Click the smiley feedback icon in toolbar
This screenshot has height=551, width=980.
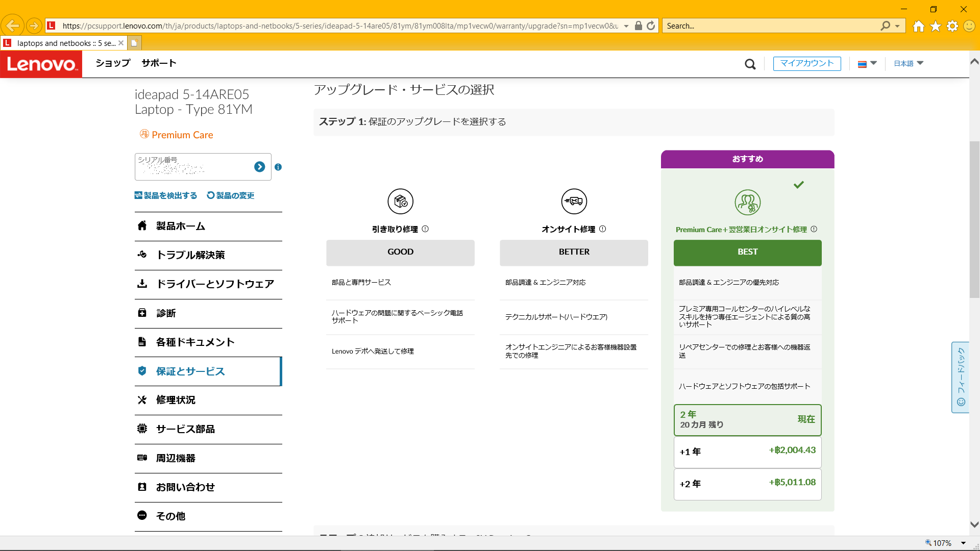click(x=969, y=26)
